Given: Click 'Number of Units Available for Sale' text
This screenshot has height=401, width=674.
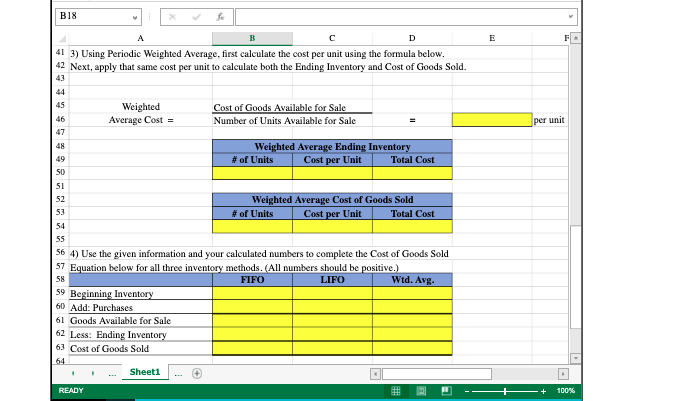Looking at the screenshot, I should (285, 121).
